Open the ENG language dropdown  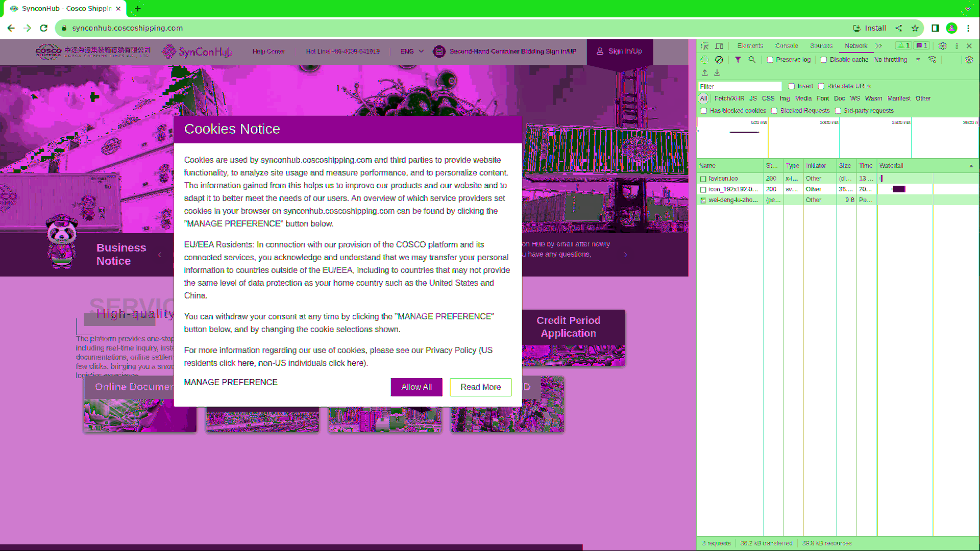(x=411, y=51)
